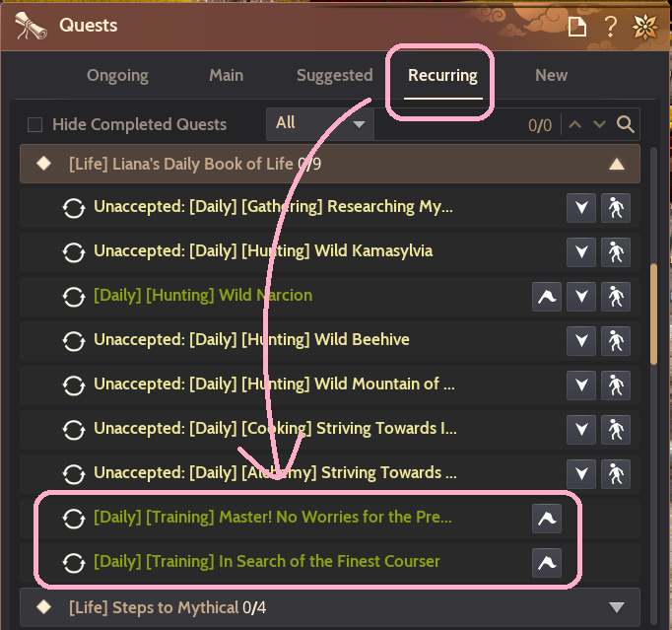Screen dimensions: 672x630
Task: Click the page document icon in header
Action: pos(577,27)
